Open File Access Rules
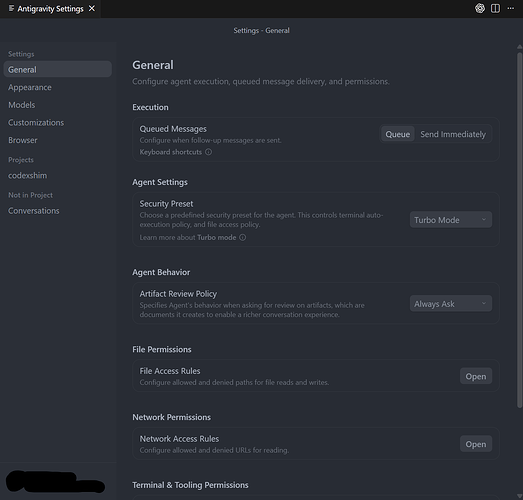Viewport: 523px width, 500px height. coord(476,376)
